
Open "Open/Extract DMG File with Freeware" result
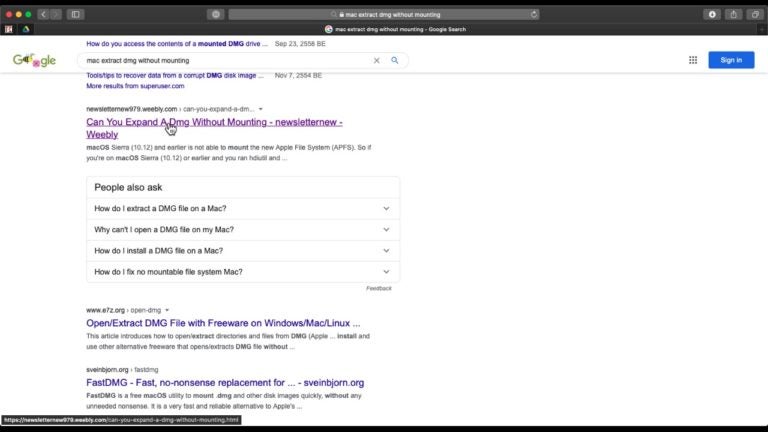[223, 324]
